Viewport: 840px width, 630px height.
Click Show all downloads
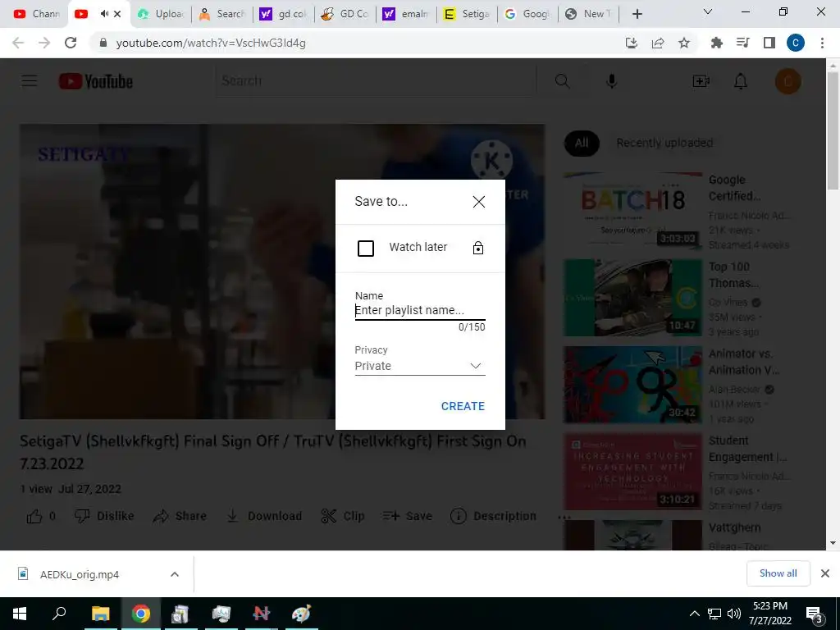[778, 573]
